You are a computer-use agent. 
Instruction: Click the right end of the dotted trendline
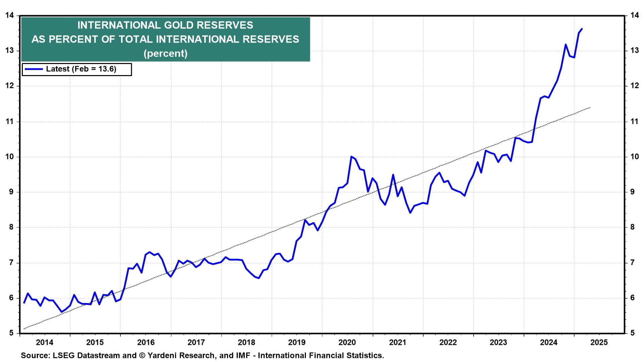click(x=590, y=107)
